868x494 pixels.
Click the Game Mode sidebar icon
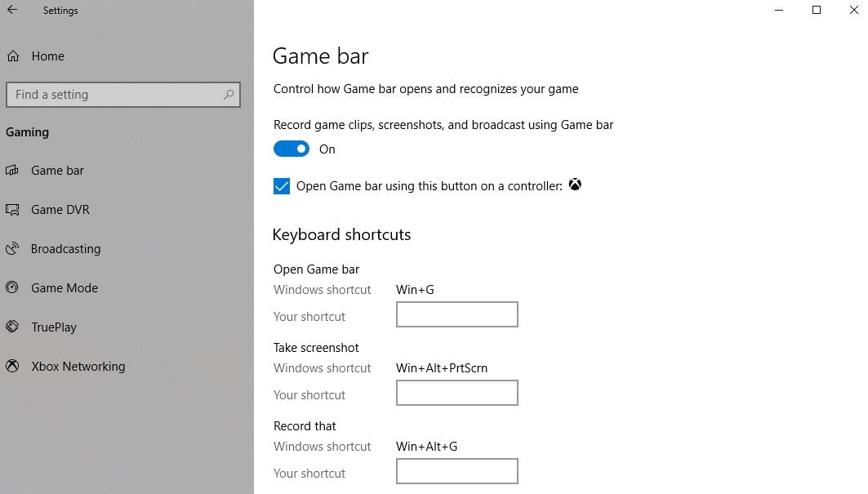12,288
